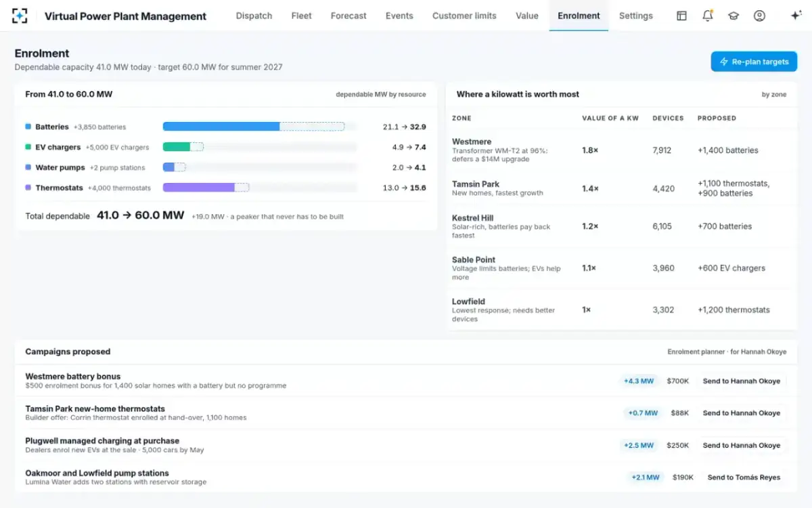Image resolution: width=812 pixels, height=508 pixels.
Task: Click the $700K cost value
Action: [677, 381]
